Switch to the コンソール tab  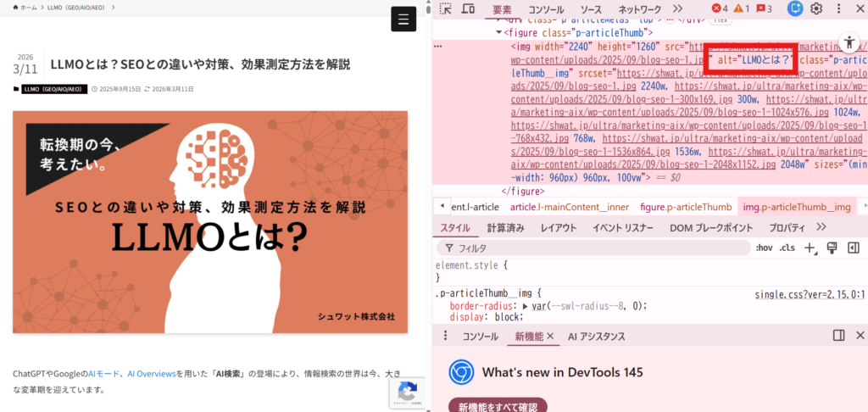[x=546, y=9]
